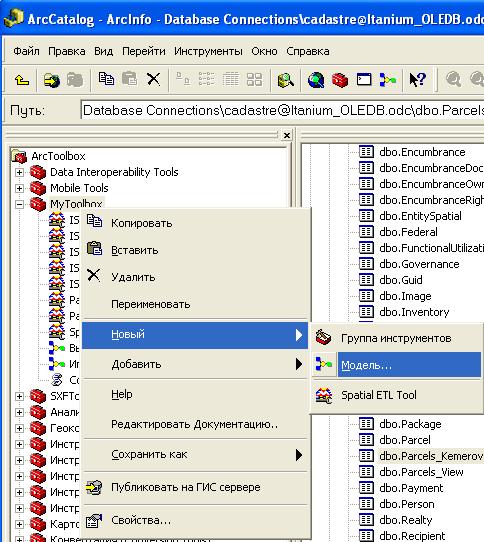Choose Вставить in context menu
The image size is (484, 542).
pos(195,250)
